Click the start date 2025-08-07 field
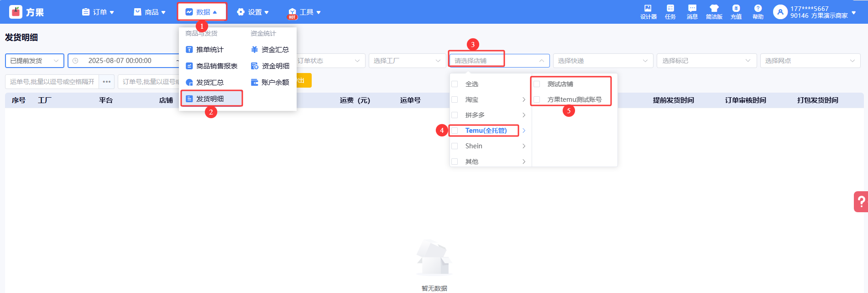Screen dimensions: 868x293 coord(120,61)
